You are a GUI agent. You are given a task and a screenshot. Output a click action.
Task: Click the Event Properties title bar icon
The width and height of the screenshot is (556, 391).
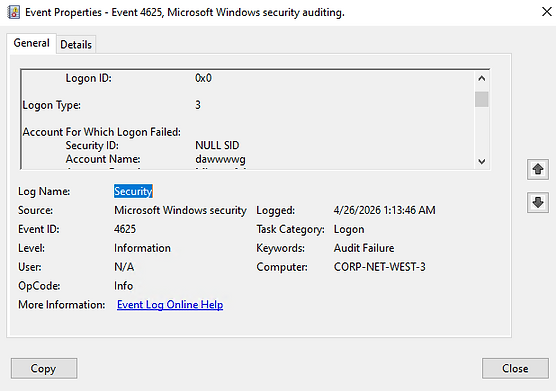click(13, 12)
